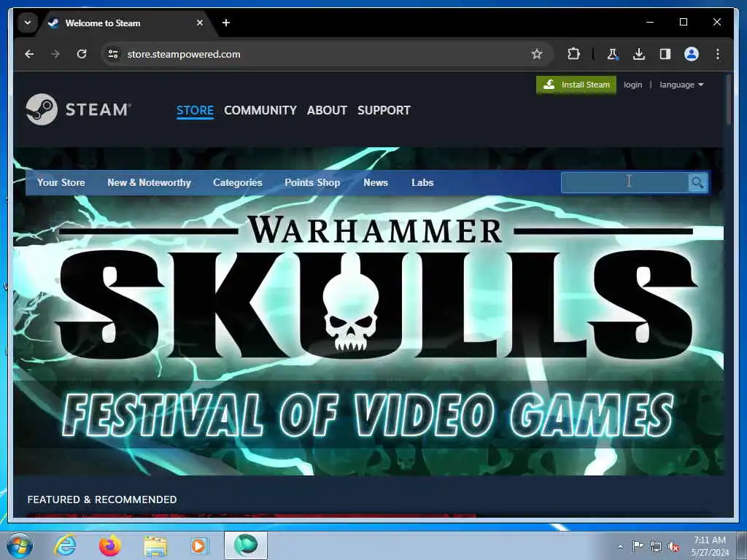The width and height of the screenshot is (747, 560).
Task: Click the Install Steam button
Action: pos(576,85)
